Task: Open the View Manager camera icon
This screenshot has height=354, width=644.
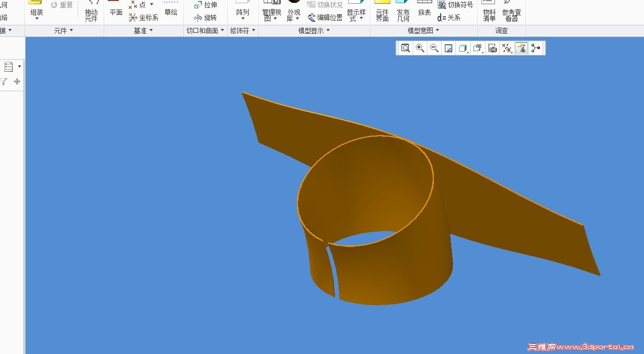Action: pos(492,49)
